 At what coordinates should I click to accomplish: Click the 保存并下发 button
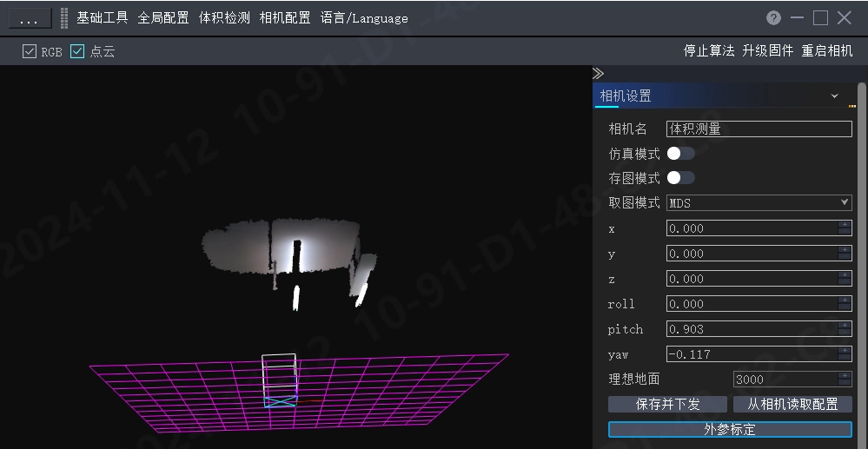[x=667, y=404]
